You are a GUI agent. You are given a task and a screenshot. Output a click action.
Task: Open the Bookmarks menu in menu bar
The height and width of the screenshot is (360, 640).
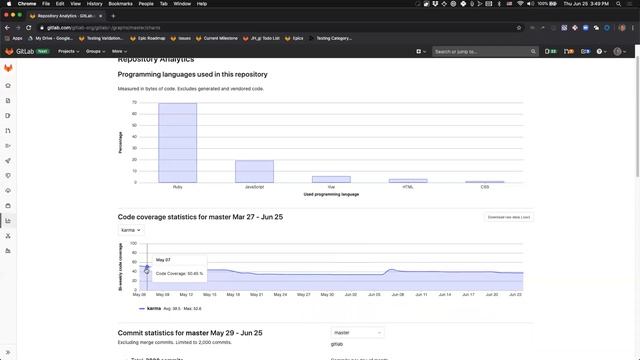[x=120, y=4]
